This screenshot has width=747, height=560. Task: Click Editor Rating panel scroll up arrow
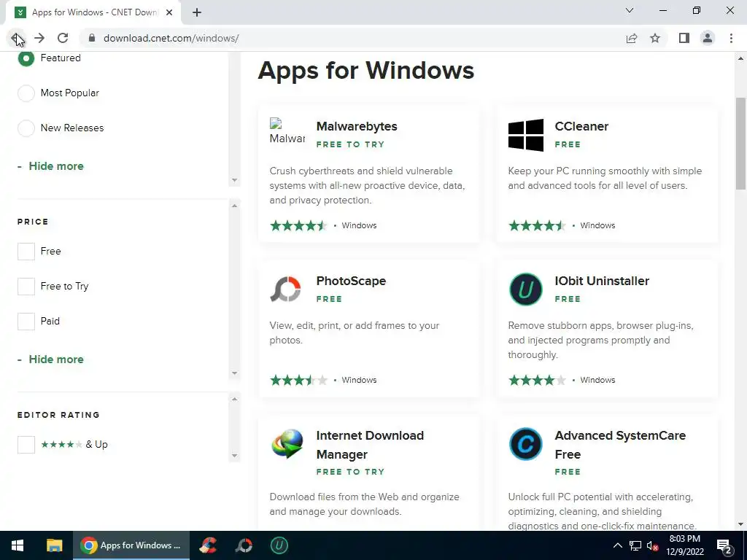click(x=234, y=399)
